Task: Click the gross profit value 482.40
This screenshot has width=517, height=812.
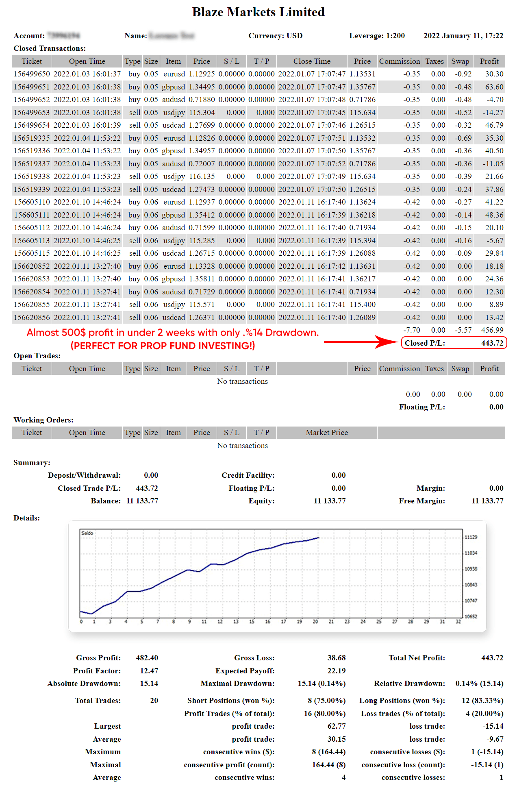Action: (147, 658)
